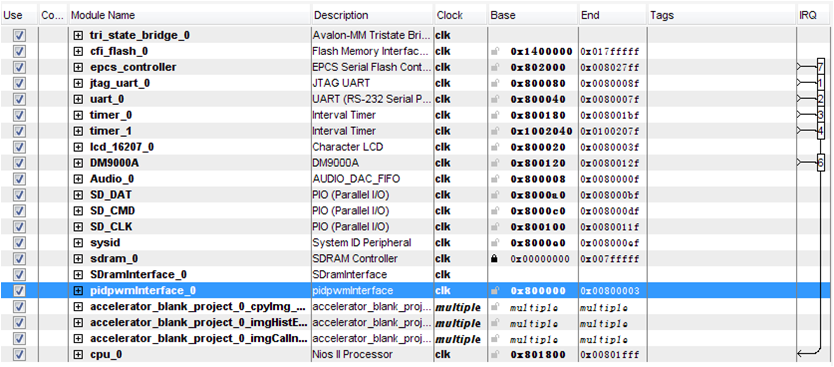834x367 pixels.
Task: Select the SD_CLK module name
Action: click(111, 227)
